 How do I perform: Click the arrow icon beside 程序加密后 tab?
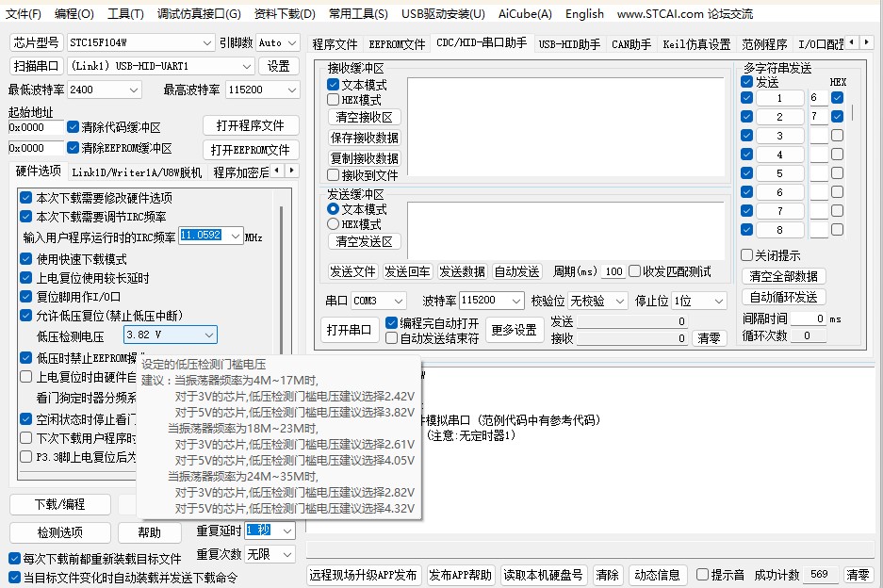293,171
